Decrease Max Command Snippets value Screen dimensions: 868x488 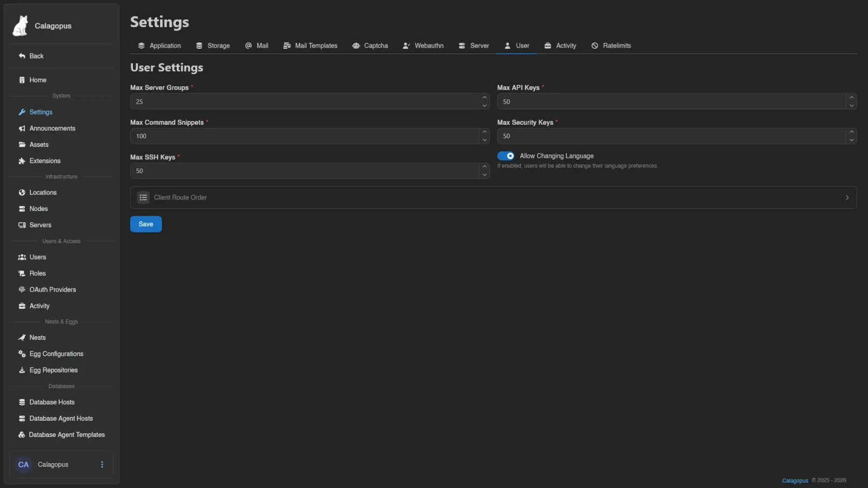(484, 140)
